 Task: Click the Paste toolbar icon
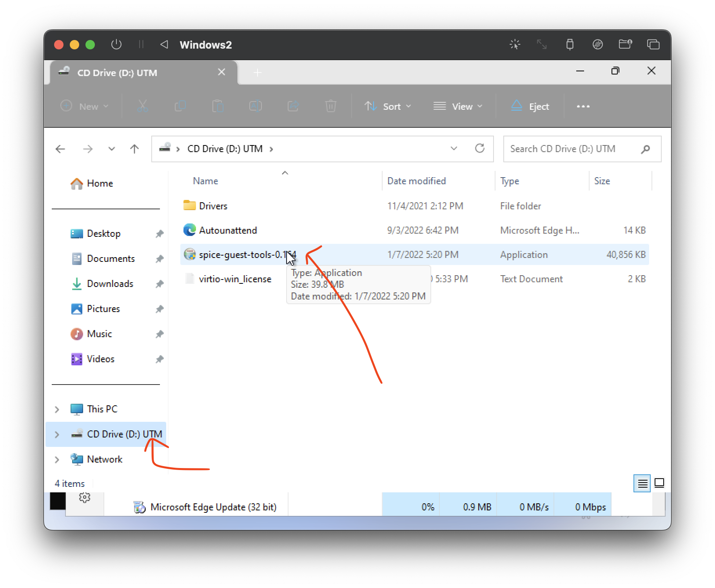[x=218, y=106]
